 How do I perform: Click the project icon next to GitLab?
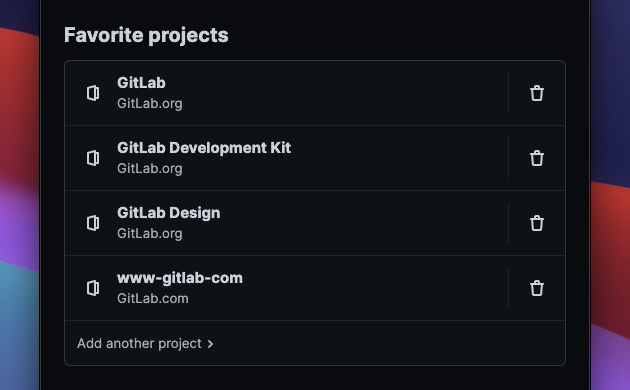(93, 93)
